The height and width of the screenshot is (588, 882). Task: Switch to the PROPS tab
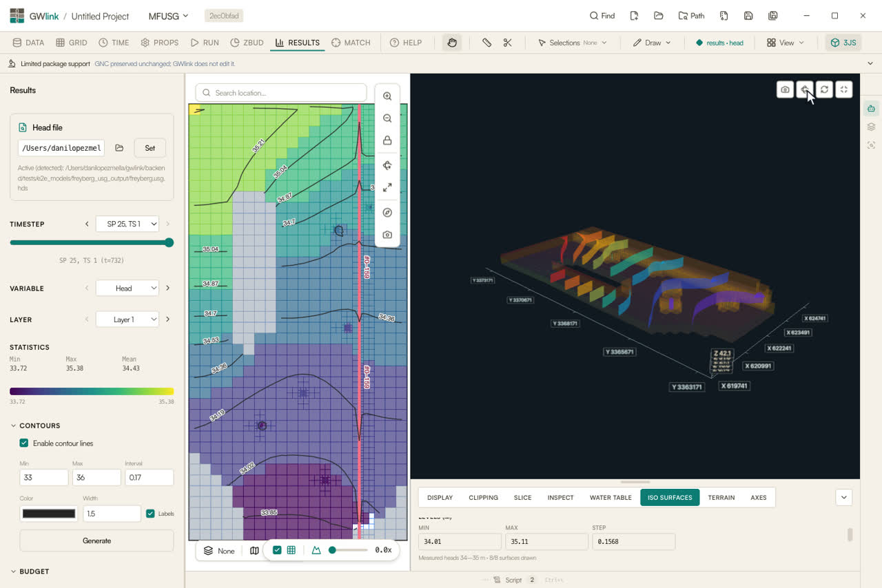click(x=159, y=43)
